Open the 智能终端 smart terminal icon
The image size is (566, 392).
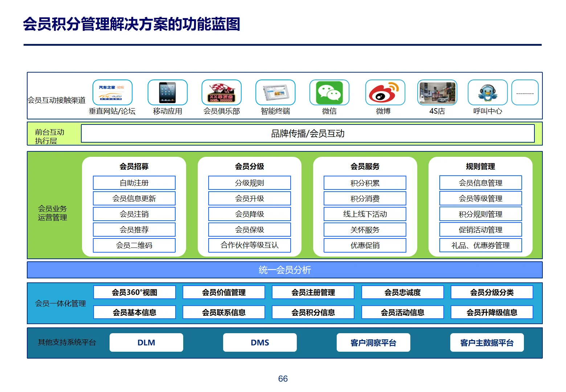[x=275, y=92]
